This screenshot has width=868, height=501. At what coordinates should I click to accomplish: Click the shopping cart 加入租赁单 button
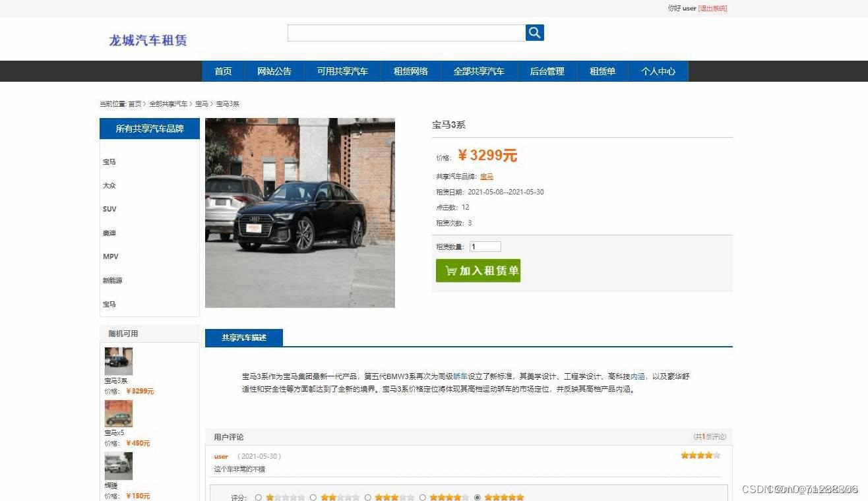(x=478, y=270)
